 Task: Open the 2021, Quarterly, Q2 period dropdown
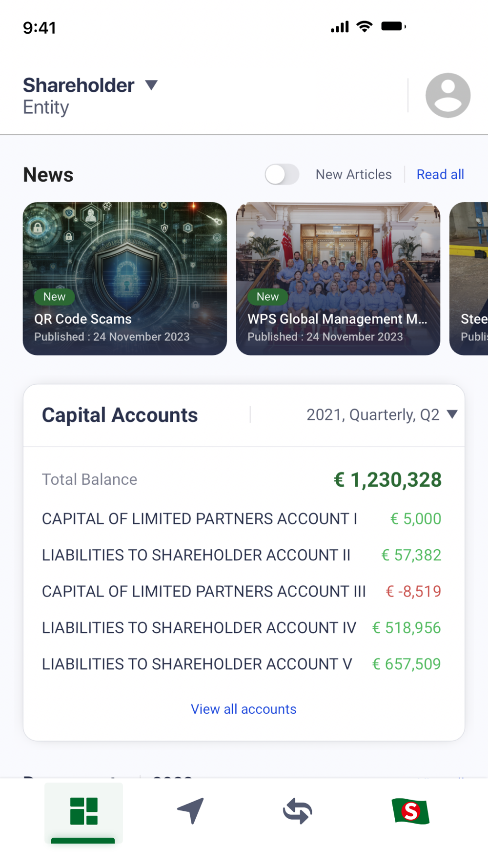pos(381,415)
